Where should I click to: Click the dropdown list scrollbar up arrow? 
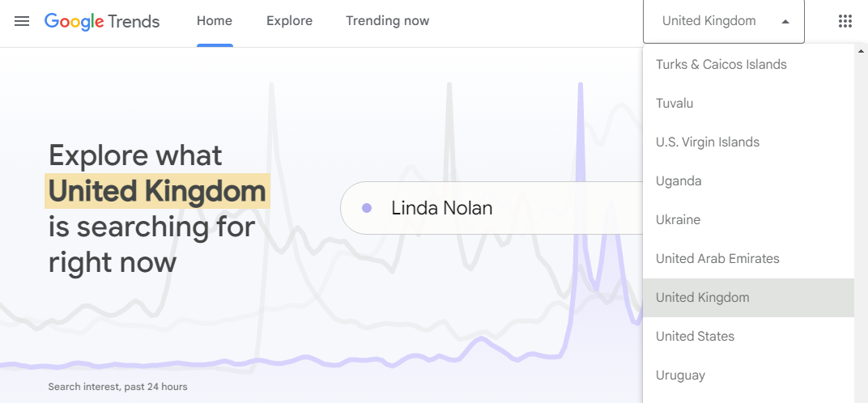[x=861, y=51]
